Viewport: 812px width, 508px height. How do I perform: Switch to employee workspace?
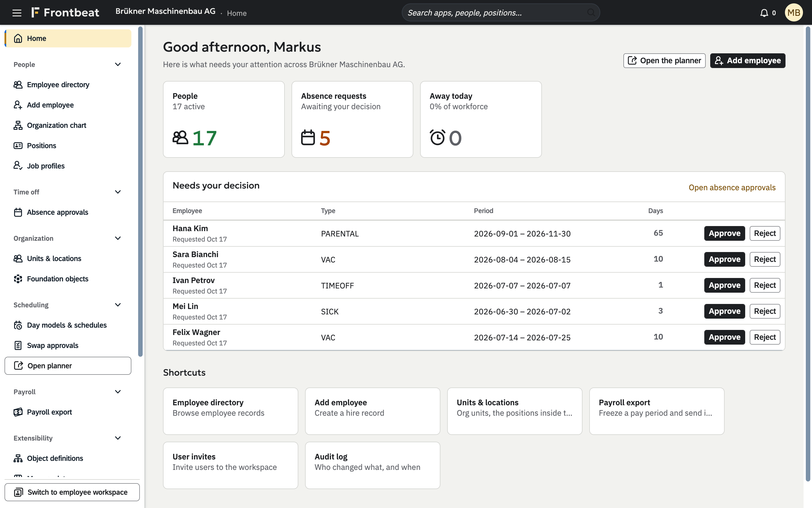72,492
